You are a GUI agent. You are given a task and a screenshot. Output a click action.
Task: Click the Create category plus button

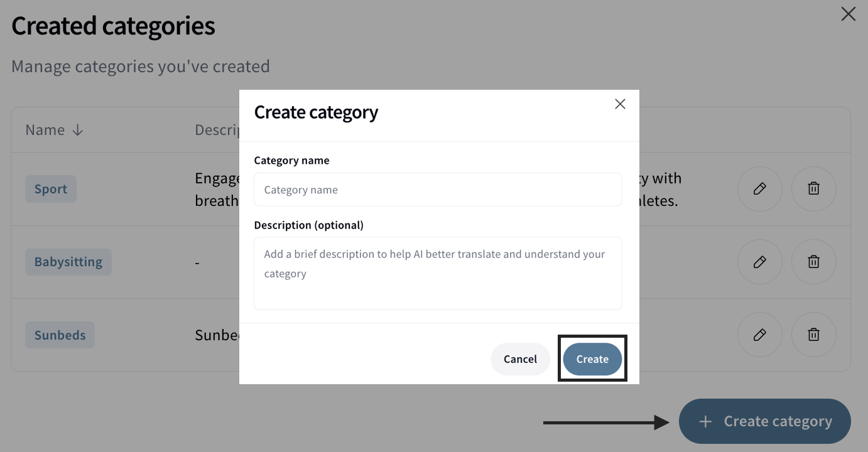pyautogui.click(x=765, y=421)
